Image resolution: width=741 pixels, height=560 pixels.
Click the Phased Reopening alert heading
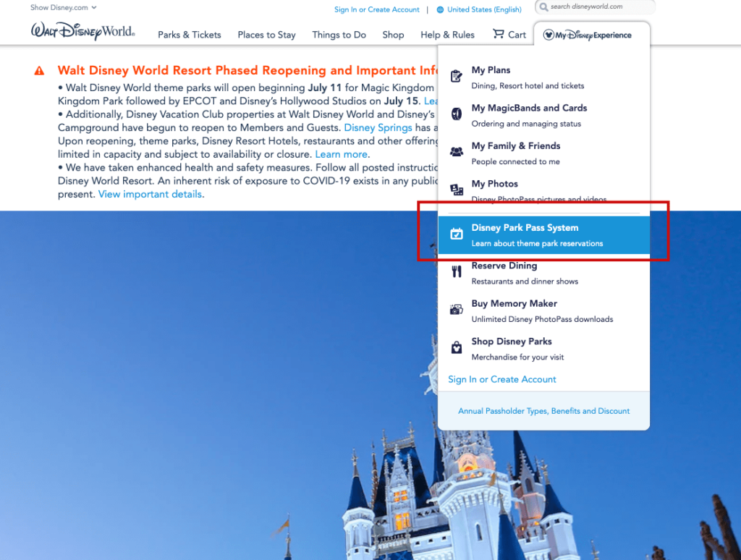[x=247, y=70]
